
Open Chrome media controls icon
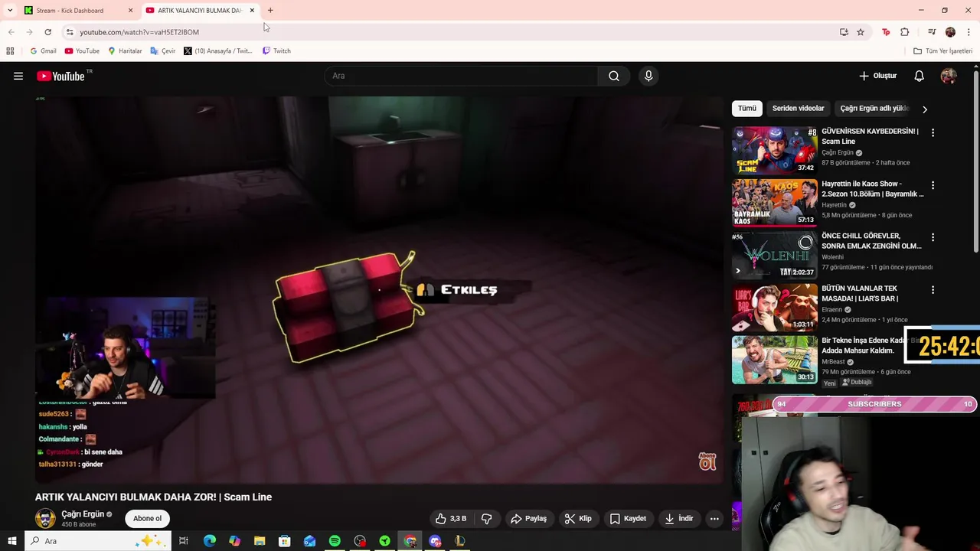(x=932, y=32)
